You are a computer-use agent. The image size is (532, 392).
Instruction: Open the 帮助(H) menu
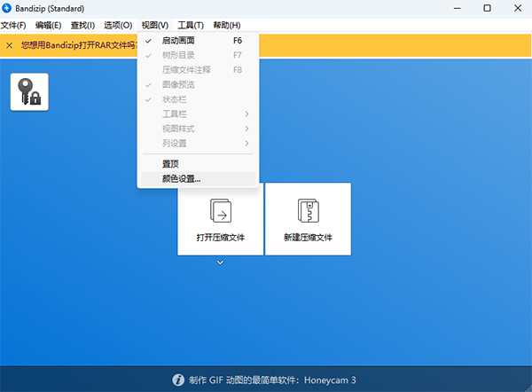[x=227, y=25]
